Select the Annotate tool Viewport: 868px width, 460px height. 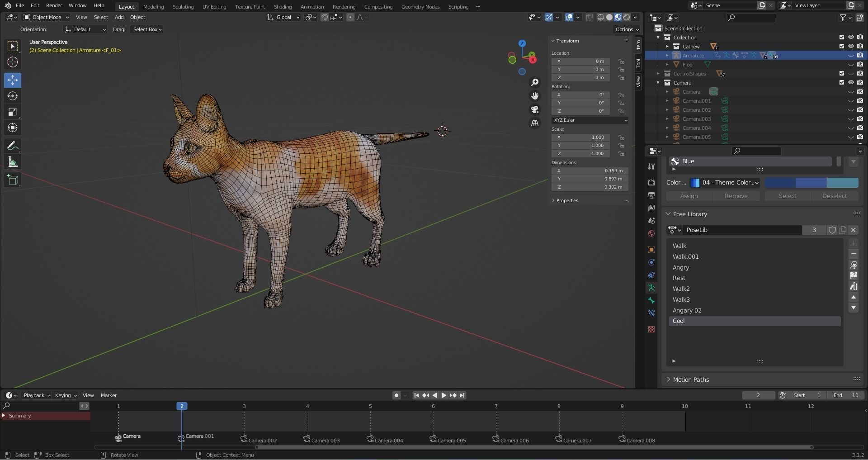13,146
